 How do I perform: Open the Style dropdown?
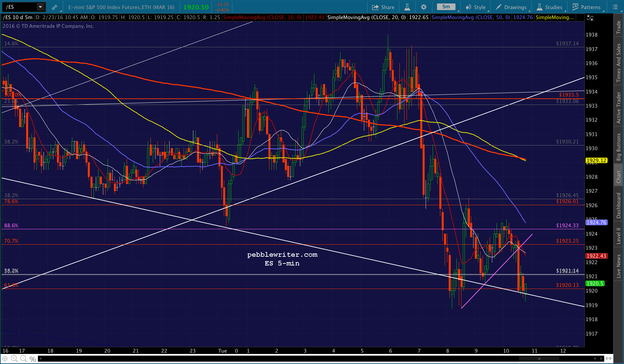click(476, 7)
